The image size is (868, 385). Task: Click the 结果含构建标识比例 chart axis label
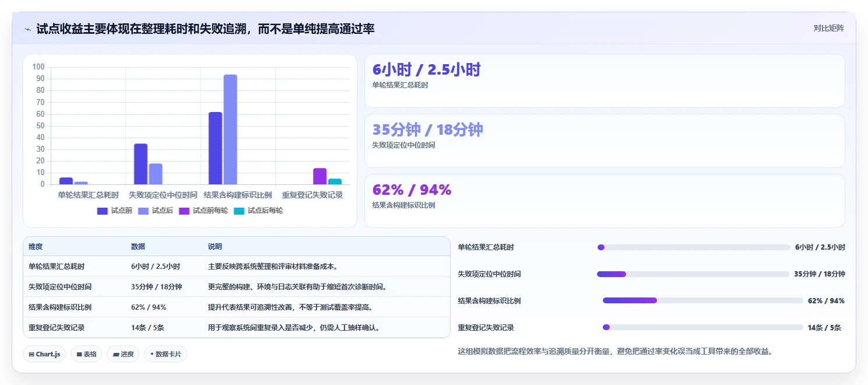click(x=238, y=195)
